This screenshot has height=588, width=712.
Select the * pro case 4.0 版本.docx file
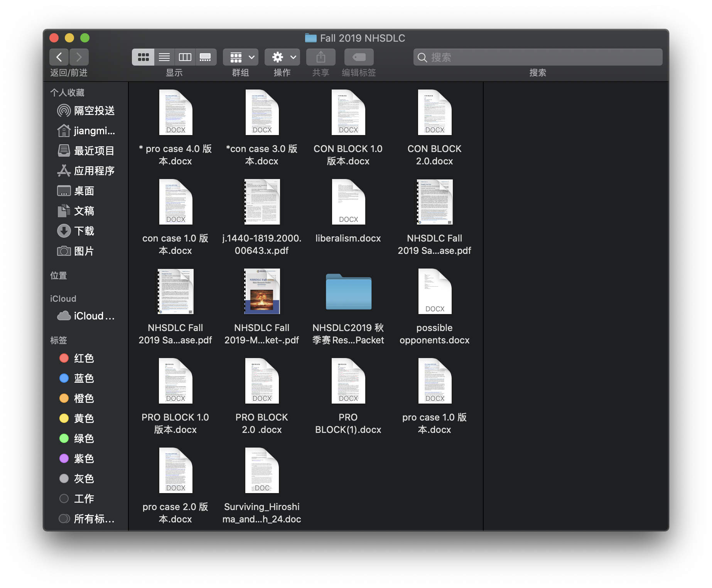[x=175, y=112]
